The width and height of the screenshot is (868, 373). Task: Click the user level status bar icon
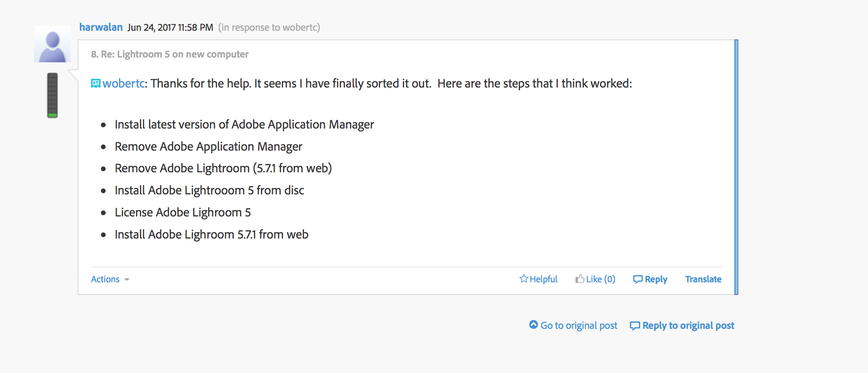(52, 95)
